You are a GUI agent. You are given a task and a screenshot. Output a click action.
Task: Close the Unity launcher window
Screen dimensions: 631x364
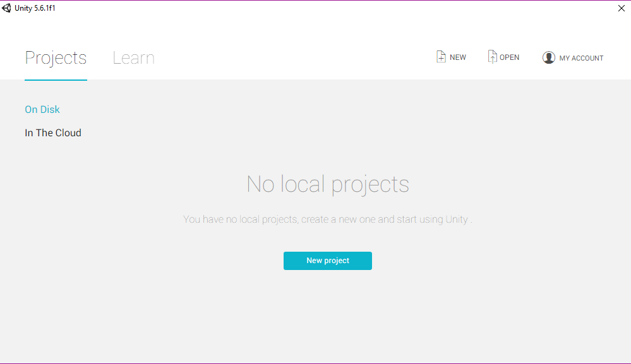tap(622, 8)
